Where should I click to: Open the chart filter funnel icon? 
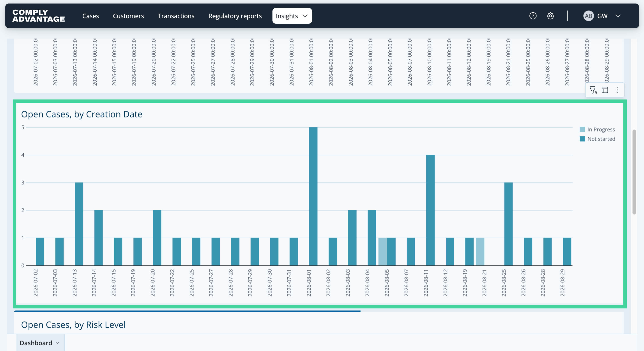pyautogui.click(x=593, y=90)
